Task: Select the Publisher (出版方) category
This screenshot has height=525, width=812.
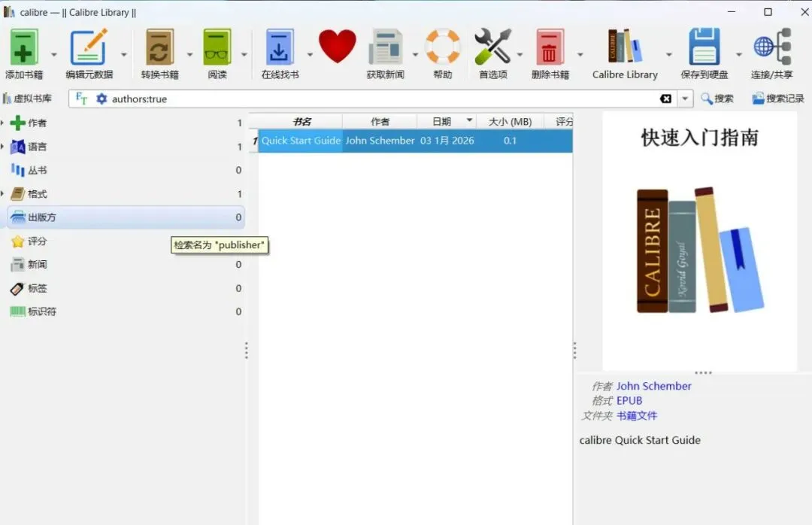Action: (126, 217)
